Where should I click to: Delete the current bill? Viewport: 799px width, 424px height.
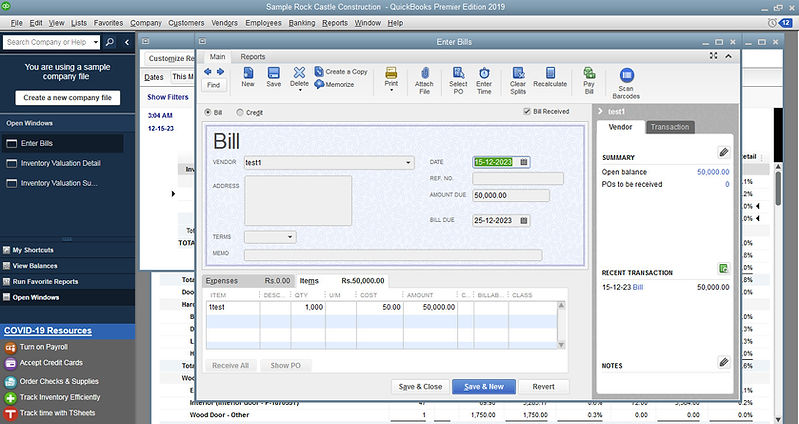300,76
